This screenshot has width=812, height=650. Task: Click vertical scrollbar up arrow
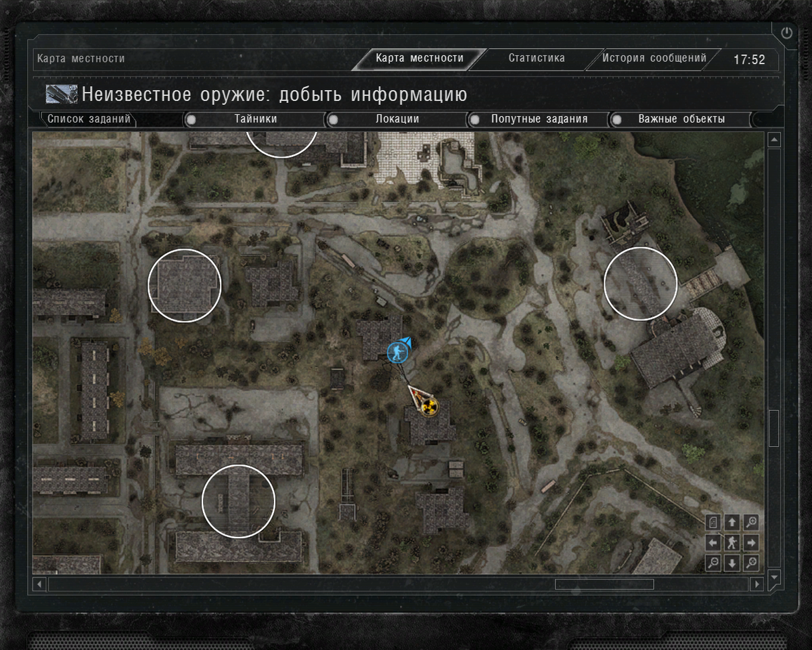point(774,140)
